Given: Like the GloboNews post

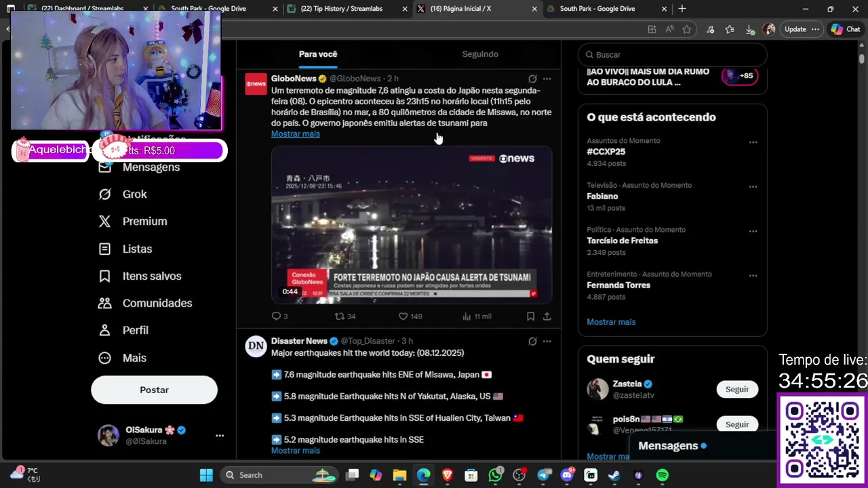Looking at the screenshot, I should pyautogui.click(x=410, y=317).
